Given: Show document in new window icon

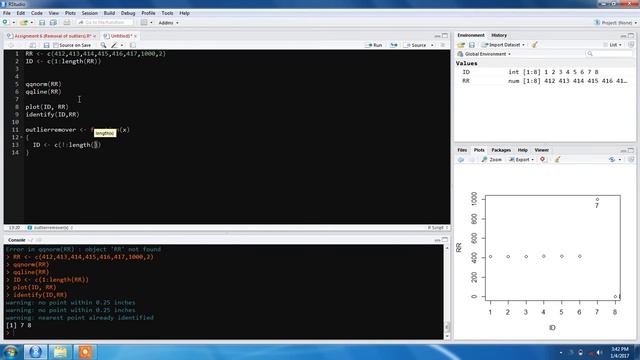Looking at the screenshot, I should [33, 45].
